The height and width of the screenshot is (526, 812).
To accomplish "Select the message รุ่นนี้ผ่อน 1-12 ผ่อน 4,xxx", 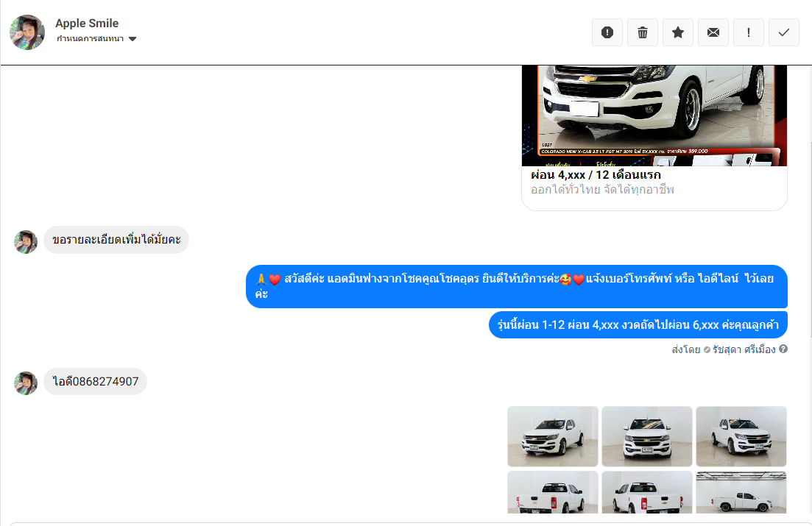I will 638,324.
